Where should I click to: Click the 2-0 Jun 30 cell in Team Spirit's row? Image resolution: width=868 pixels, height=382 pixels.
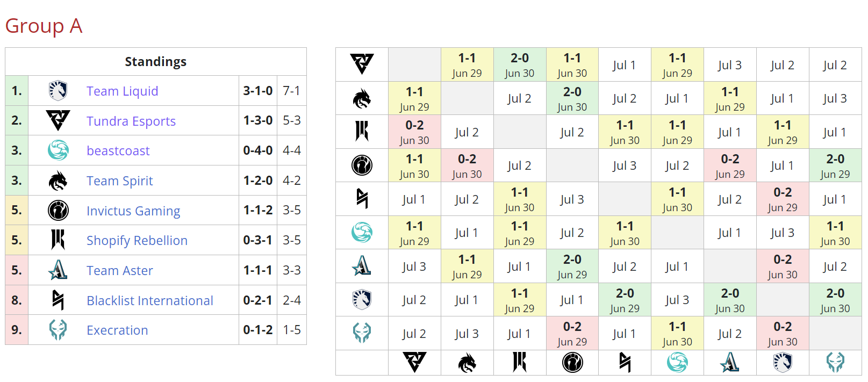[572, 98]
